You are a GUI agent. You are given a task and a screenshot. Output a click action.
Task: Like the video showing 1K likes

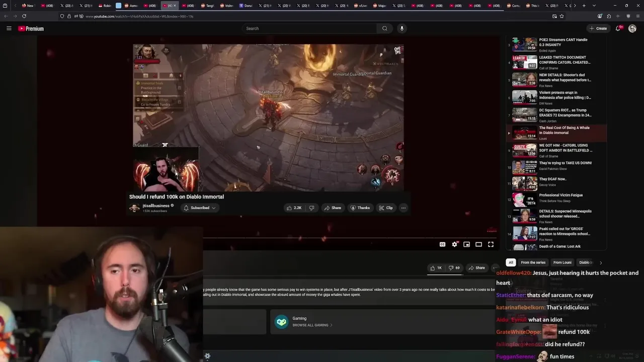[436, 268]
